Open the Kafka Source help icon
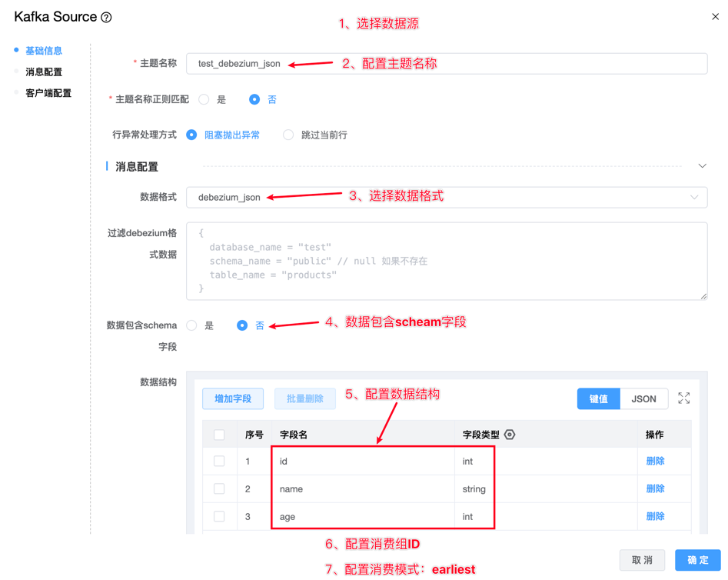Screen dimensions: 728x580 click(x=106, y=18)
